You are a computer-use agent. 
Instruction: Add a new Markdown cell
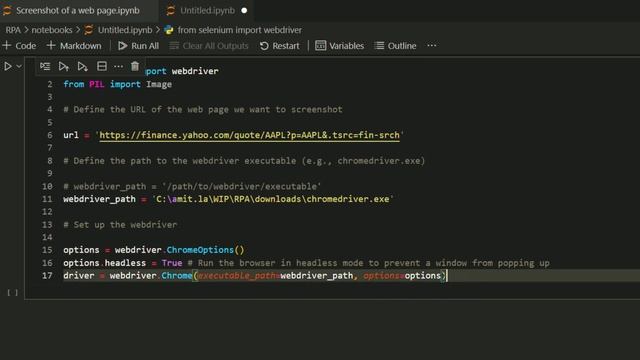click(x=74, y=46)
